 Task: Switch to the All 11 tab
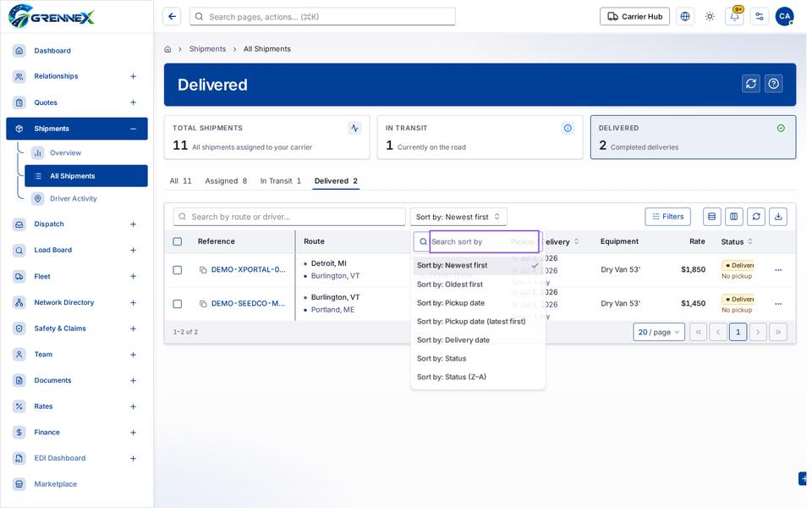181,181
